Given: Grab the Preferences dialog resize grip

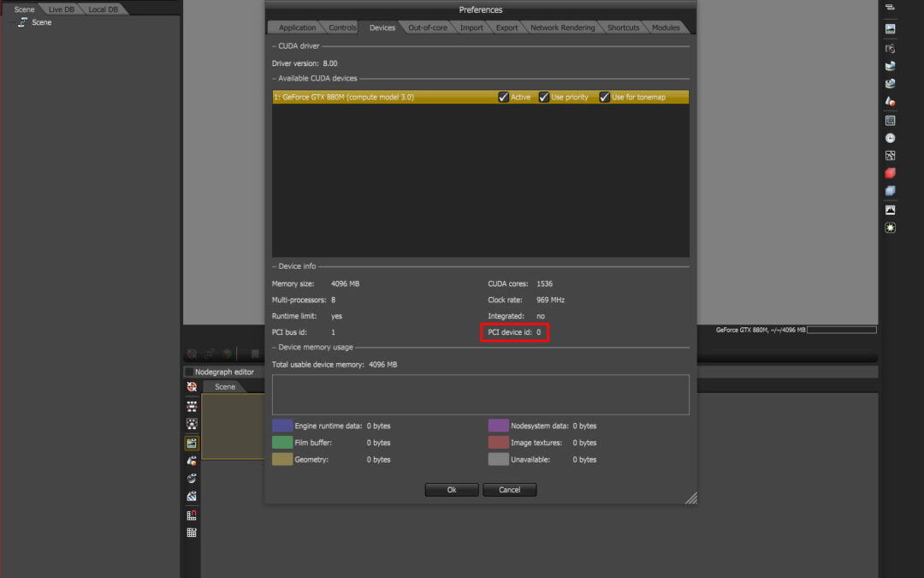Looking at the screenshot, I should tap(690, 498).
